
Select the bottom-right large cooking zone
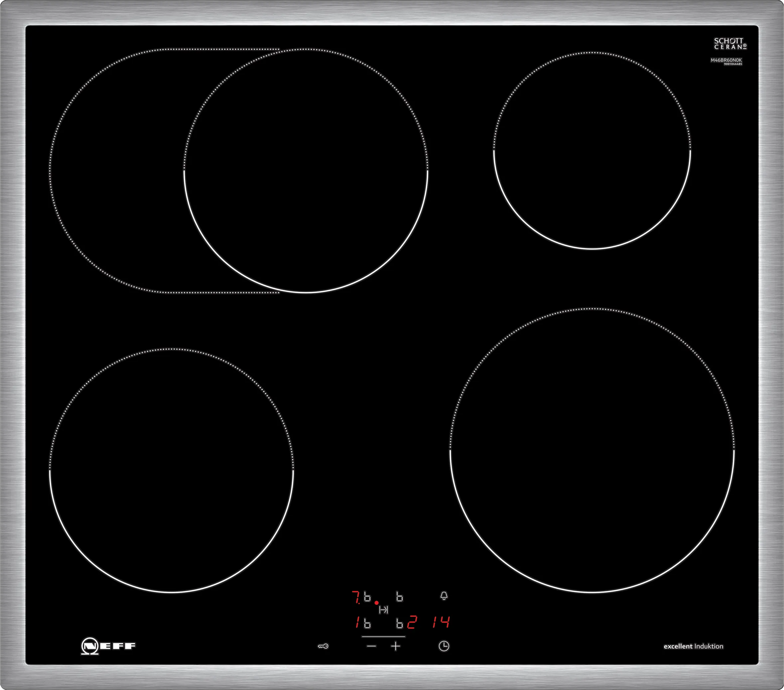(592, 450)
